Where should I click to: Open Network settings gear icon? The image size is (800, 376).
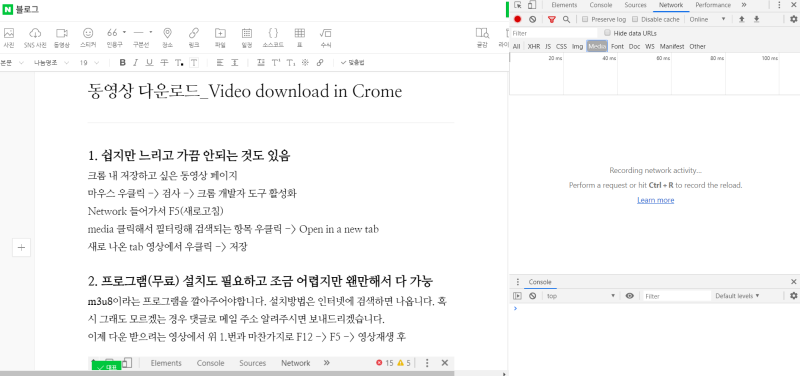(793, 19)
